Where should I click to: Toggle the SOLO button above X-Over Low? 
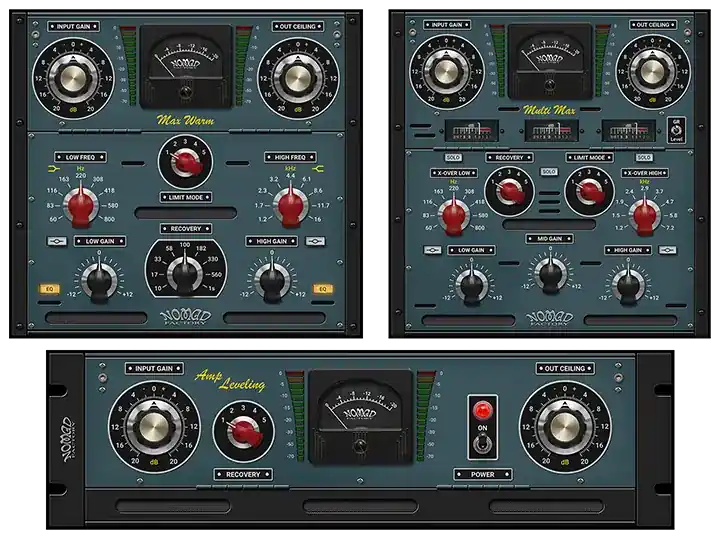(x=453, y=158)
